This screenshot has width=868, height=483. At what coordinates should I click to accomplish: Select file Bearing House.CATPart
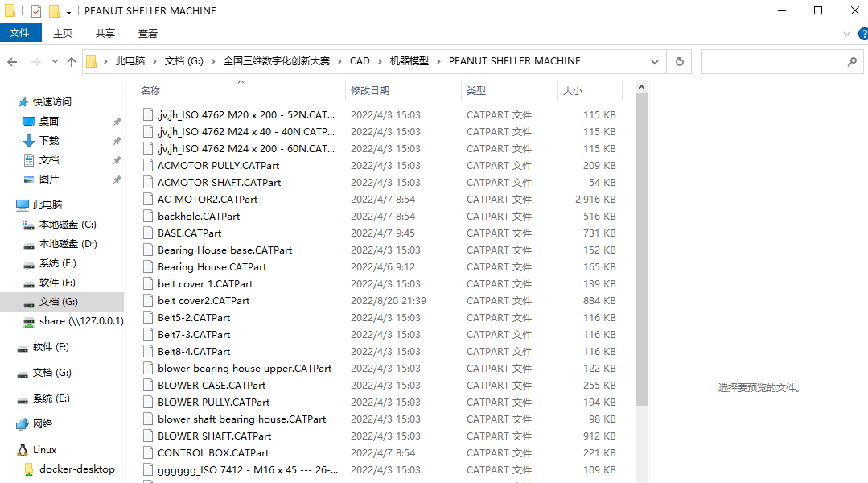pos(212,267)
